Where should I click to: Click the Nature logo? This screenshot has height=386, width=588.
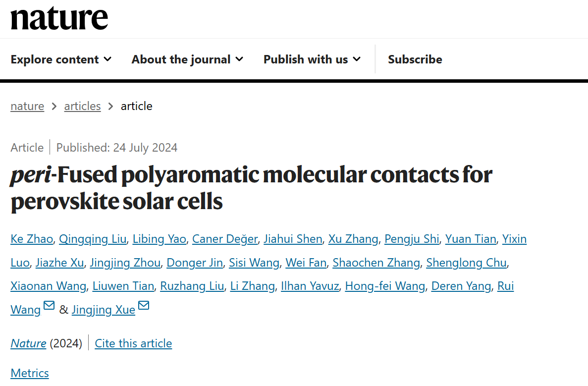[x=59, y=18]
